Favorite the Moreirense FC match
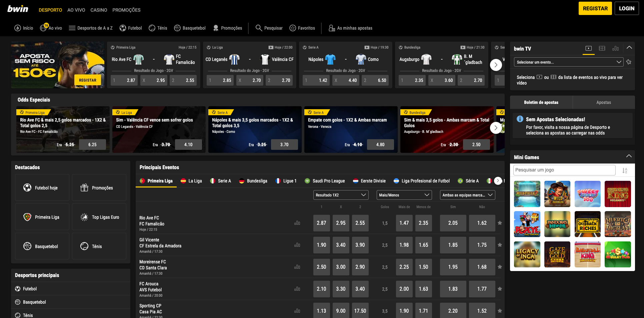Image resolution: width=644 pixels, height=318 pixels. coord(500,267)
